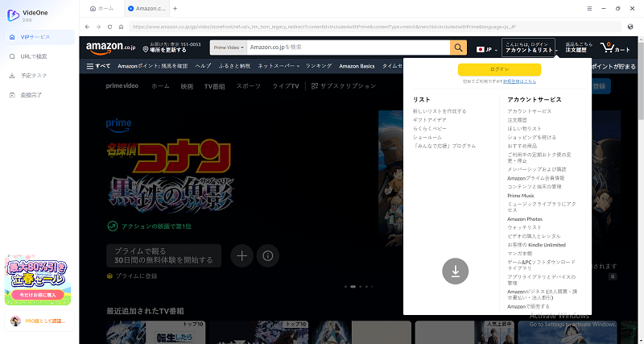Click 新しいリストを作成する
644x344 pixels.
[x=440, y=111]
